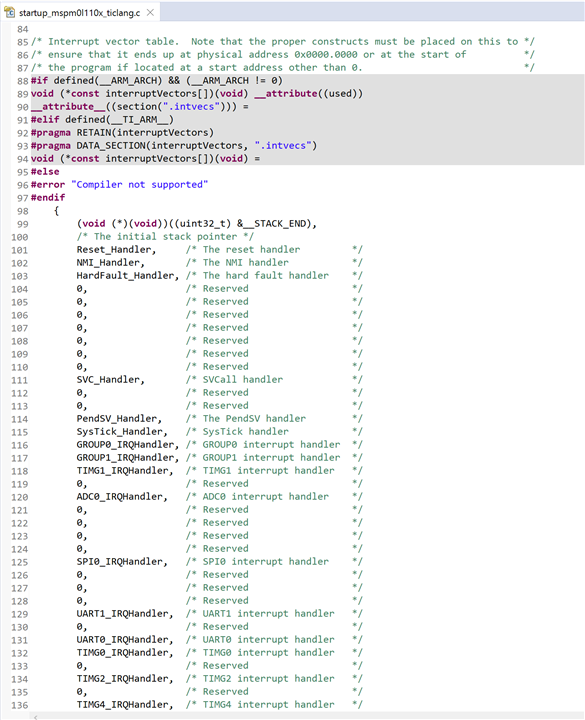Click the GROUP0_IRQHandler entry
Viewport: 585px width, 720px height.
coord(128,444)
